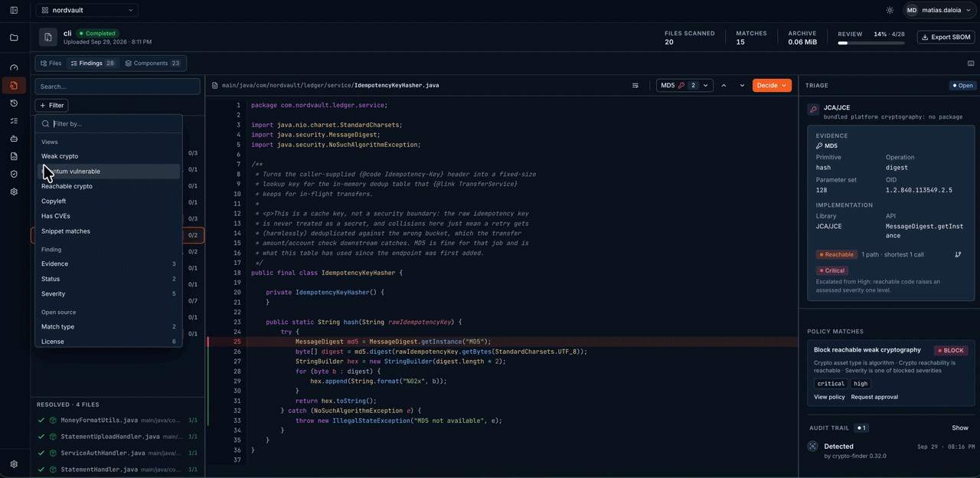Click the file icon beside the path breadcrumb

coord(215,86)
